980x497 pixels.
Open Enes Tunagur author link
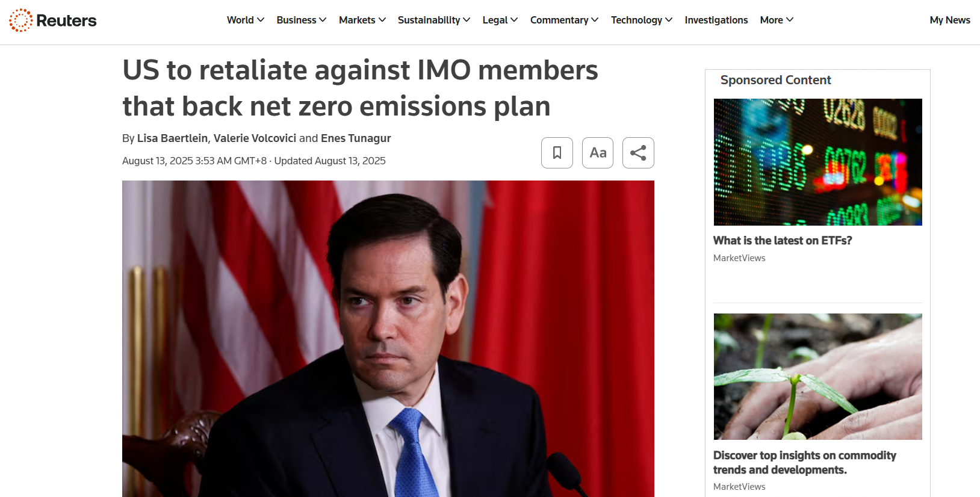356,138
